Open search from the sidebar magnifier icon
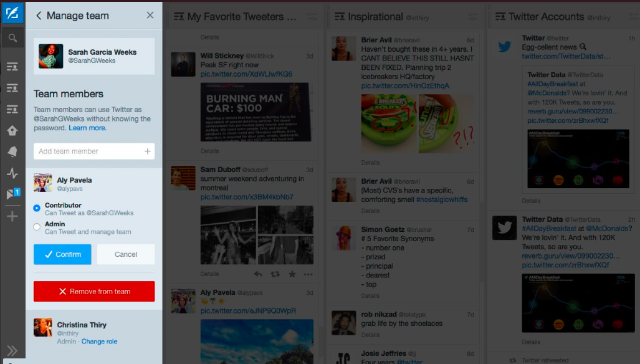The image size is (640, 364). (x=12, y=38)
